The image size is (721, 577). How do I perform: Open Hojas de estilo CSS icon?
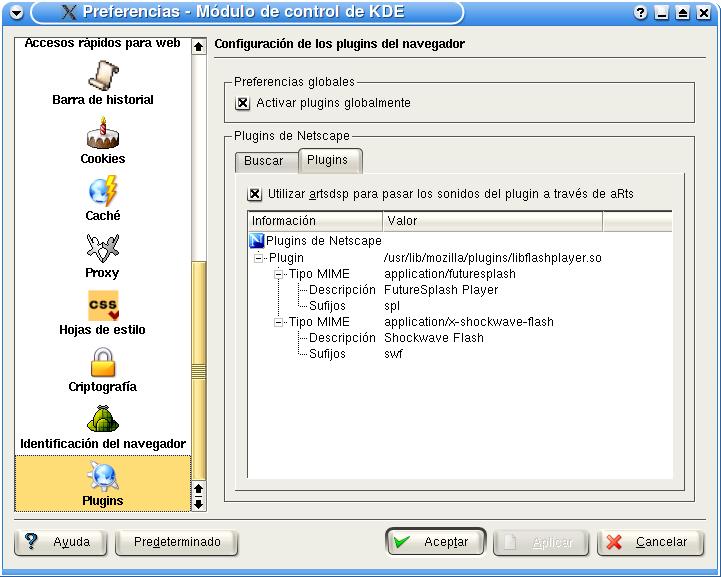pos(103,305)
